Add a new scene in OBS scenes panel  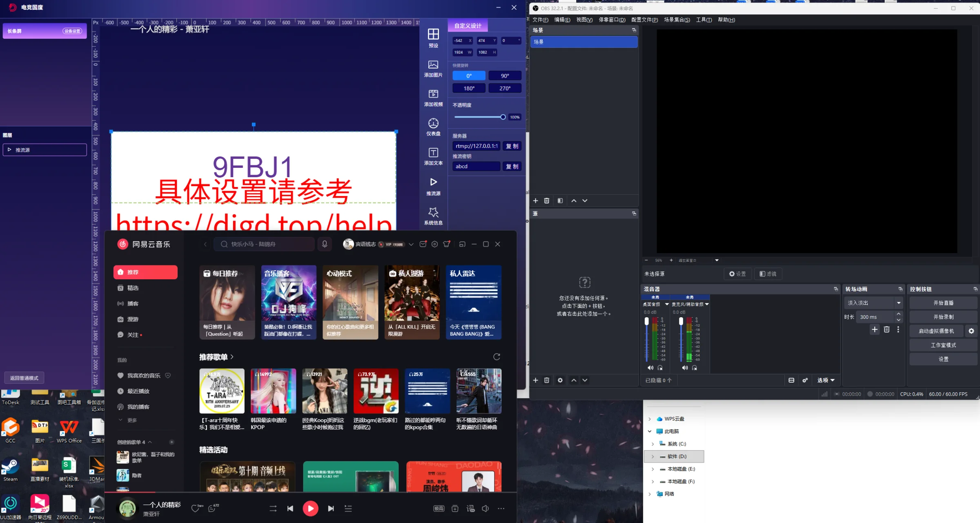click(x=535, y=200)
